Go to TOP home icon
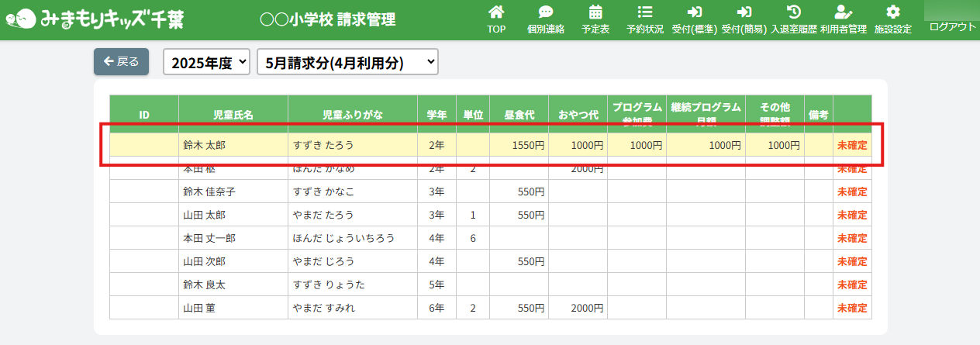This screenshot has width=980, height=345. [496, 12]
